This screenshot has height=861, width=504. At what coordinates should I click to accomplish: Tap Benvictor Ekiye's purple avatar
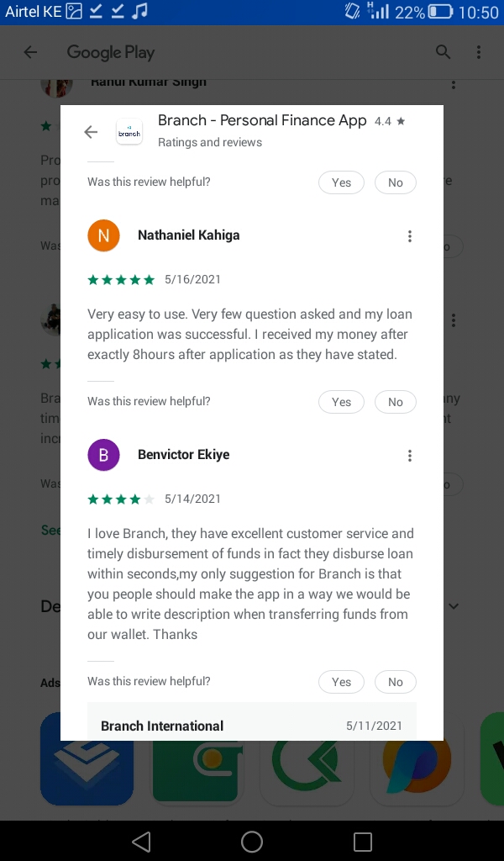[103, 455]
